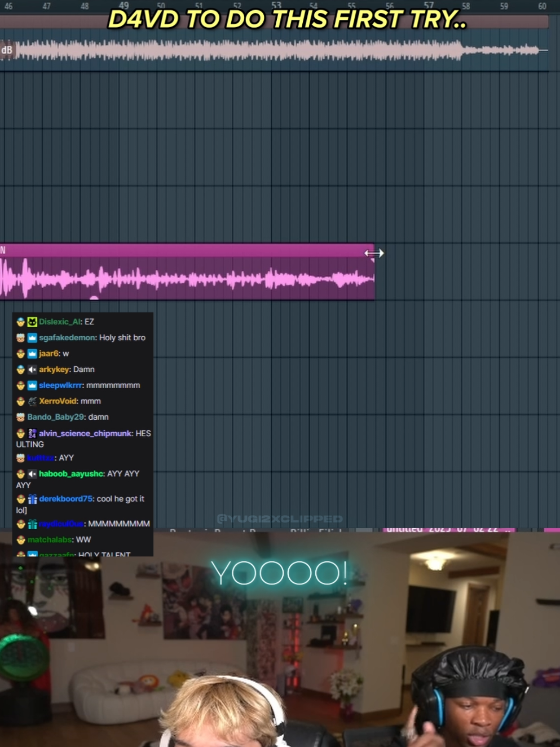Viewport: 560px width, 747px height.
Task: Click the resize handle on the pink clip
Action: (x=373, y=253)
